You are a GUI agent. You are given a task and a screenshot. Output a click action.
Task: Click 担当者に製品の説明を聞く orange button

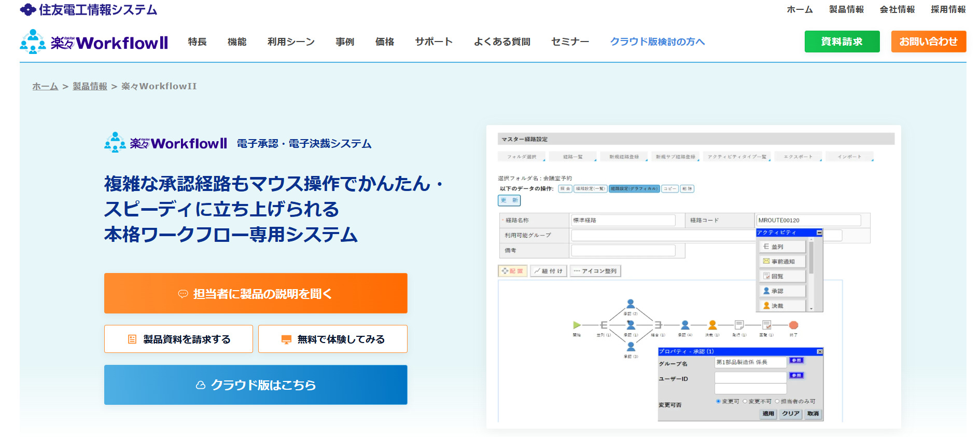(x=256, y=293)
